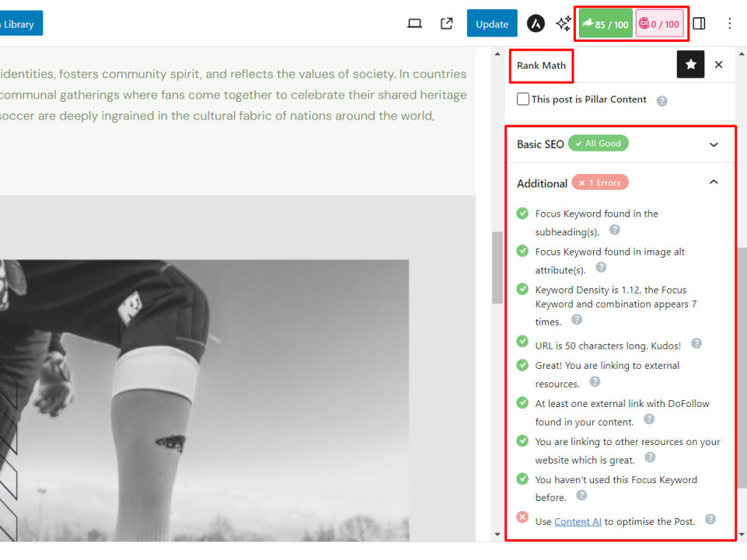Close the Rank Math sidebar panel
This screenshot has width=747, height=560.
pyautogui.click(x=719, y=64)
